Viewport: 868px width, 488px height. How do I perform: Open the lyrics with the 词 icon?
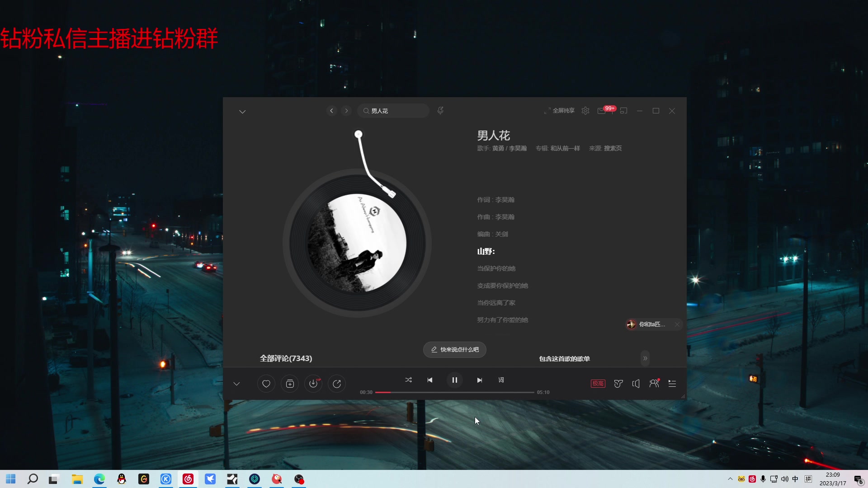(x=501, y=380)
